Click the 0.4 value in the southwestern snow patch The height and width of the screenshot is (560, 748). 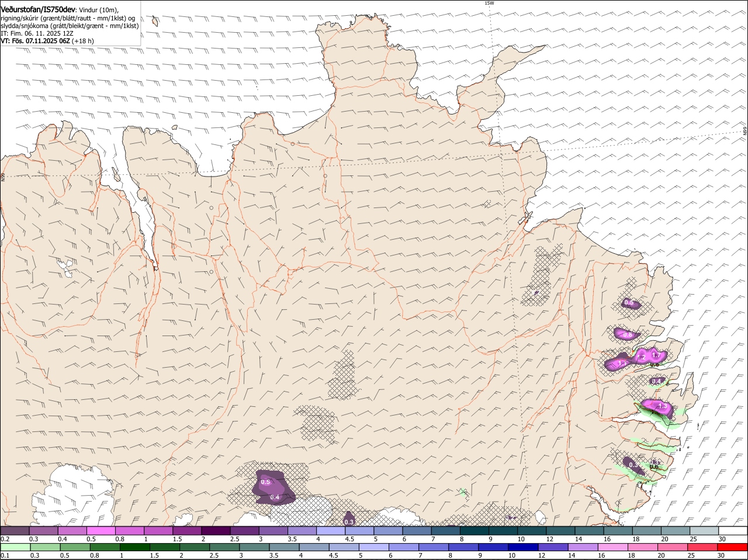(275, 497)
